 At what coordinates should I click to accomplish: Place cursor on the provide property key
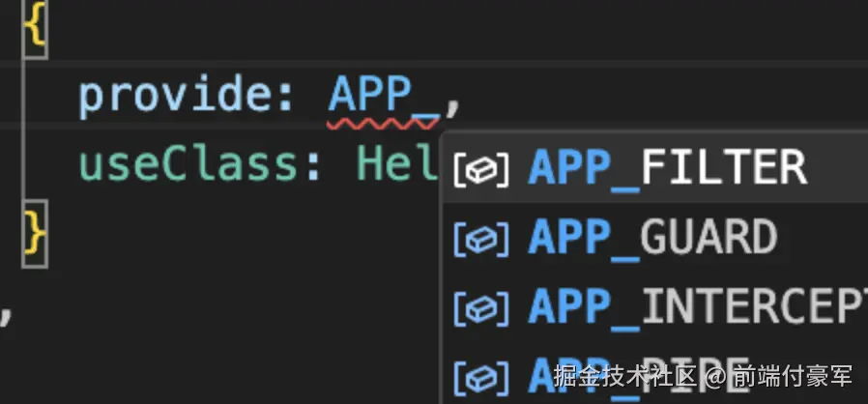tap(176, 95)
